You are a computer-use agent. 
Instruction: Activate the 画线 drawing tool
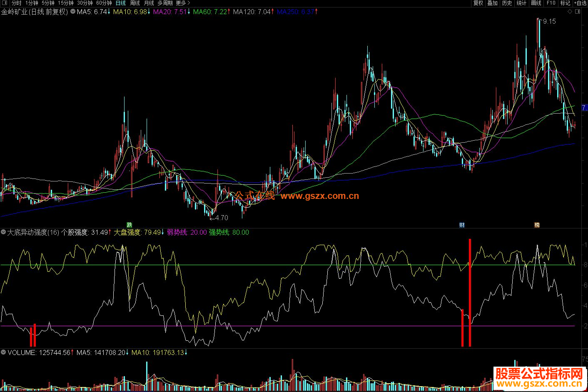point(536,3)
